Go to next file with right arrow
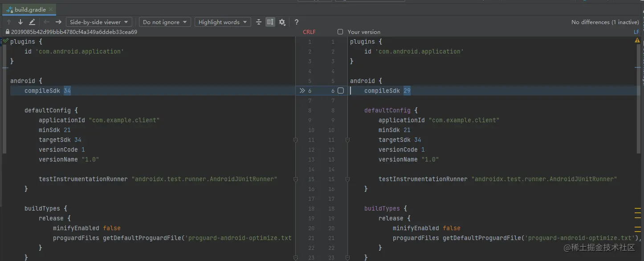The image size is (644, 261). [x=58, y=22]
